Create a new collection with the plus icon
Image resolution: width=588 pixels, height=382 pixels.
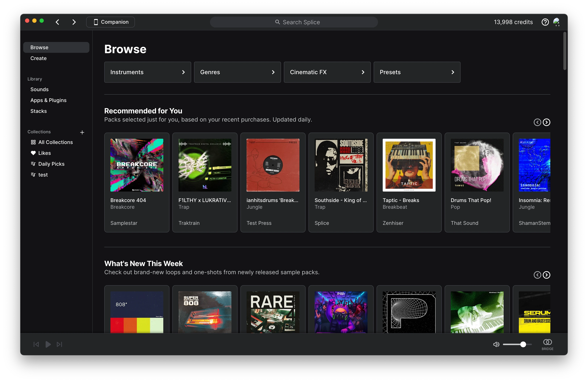click(x=82, y=132)
